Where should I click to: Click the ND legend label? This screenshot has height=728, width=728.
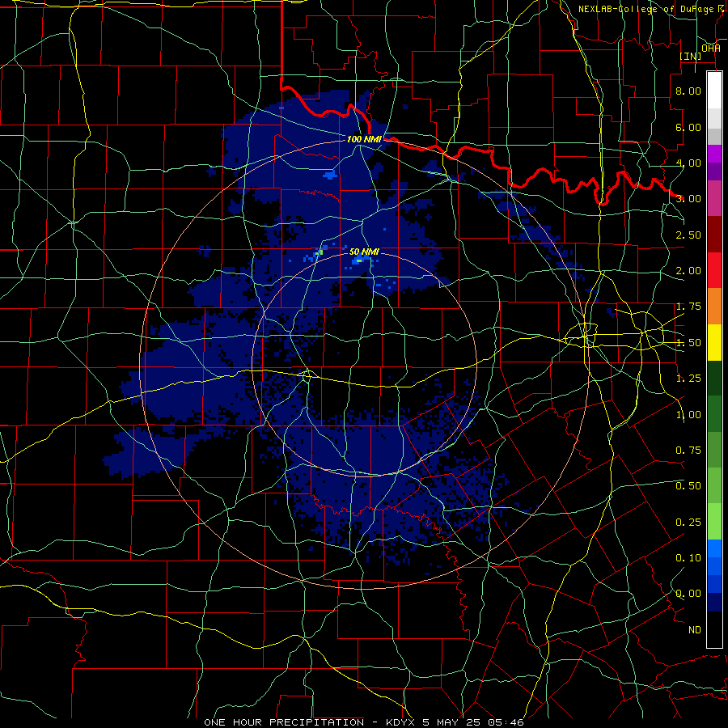click(x=695, y=630)
